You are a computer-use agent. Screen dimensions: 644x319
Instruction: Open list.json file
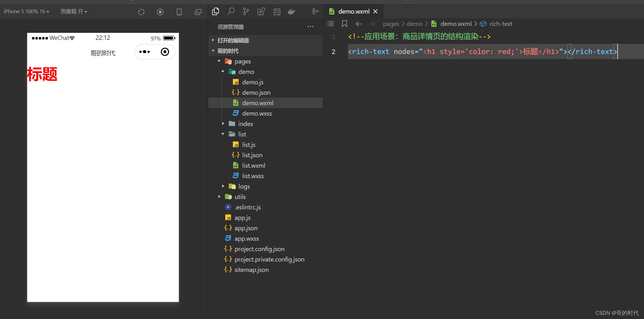tap(265, 155)
